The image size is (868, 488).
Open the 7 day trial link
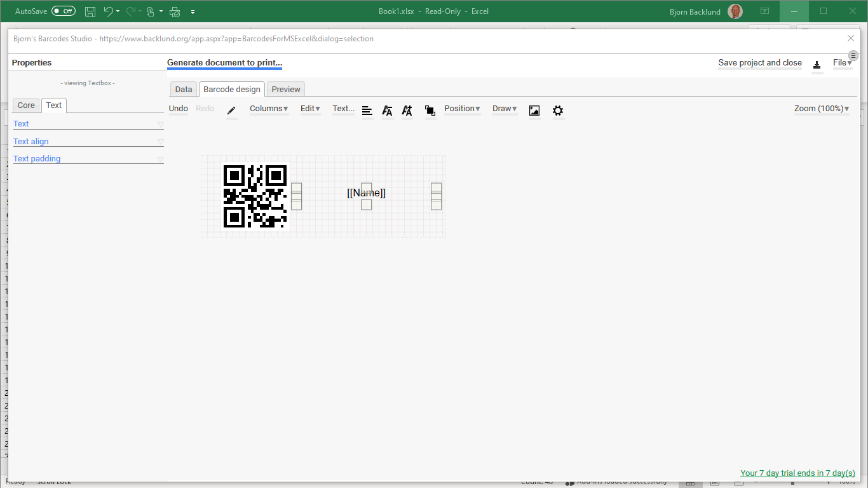click(x=798, y=473)
